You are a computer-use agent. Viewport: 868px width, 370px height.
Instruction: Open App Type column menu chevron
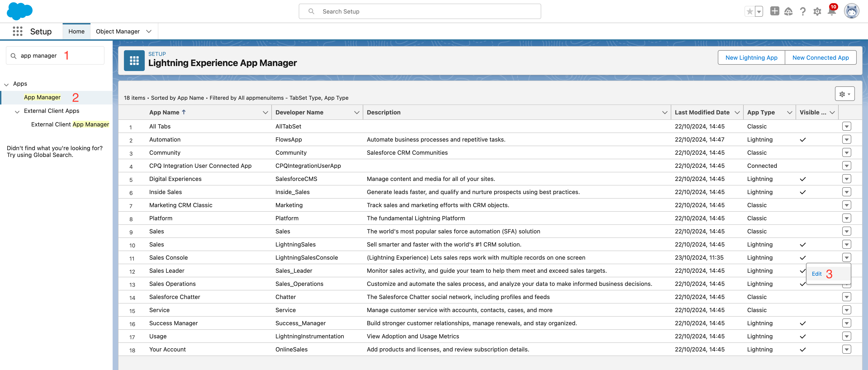(x=790, y=113)
